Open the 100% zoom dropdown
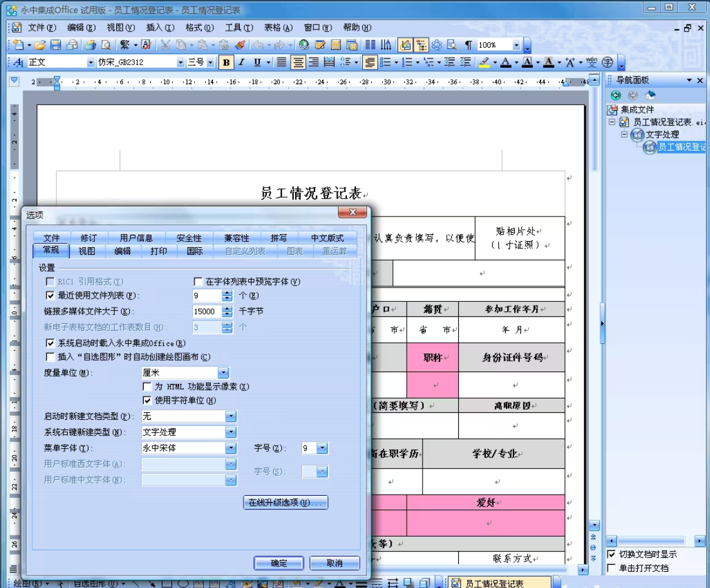 517,45
